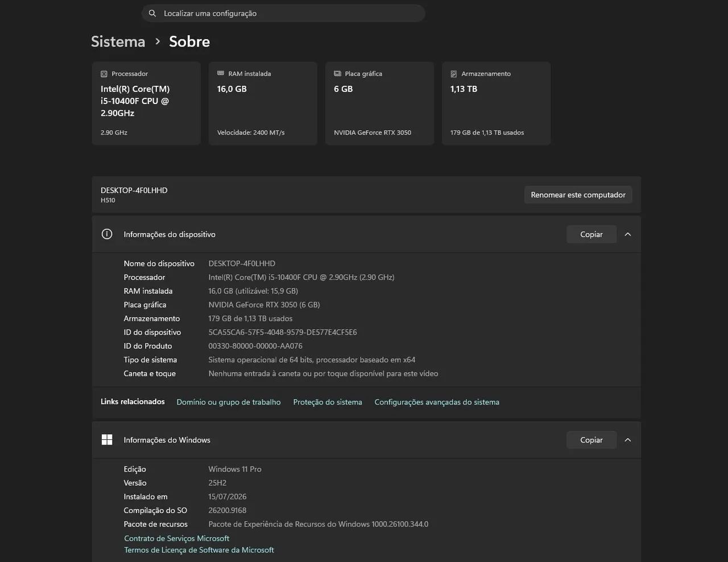Image resolution: width=728 pixels, height=562 pixels.
Task: Click the ID do dispositivo label
Action: 152,332
